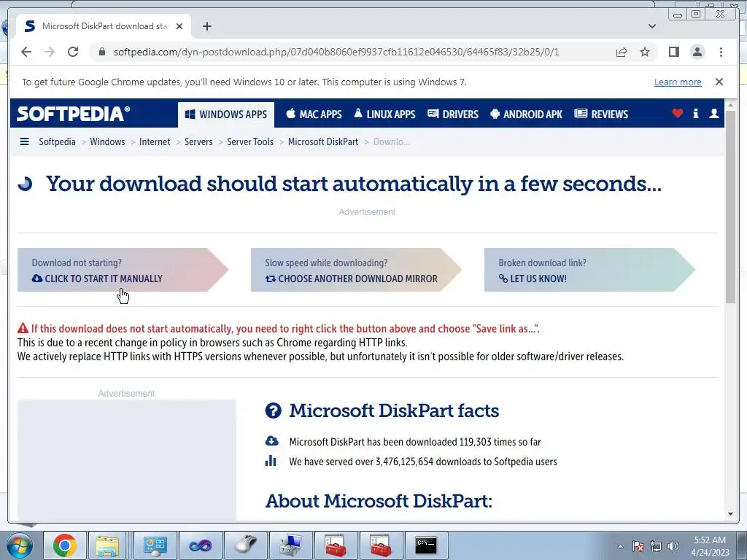This screenshot has height=560, width=747.
Task: Click the browser forward arrow
Action: tap(50, 52)
